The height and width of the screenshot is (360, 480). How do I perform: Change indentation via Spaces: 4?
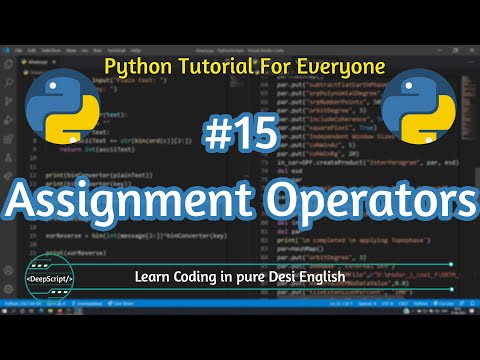point(367,303)
